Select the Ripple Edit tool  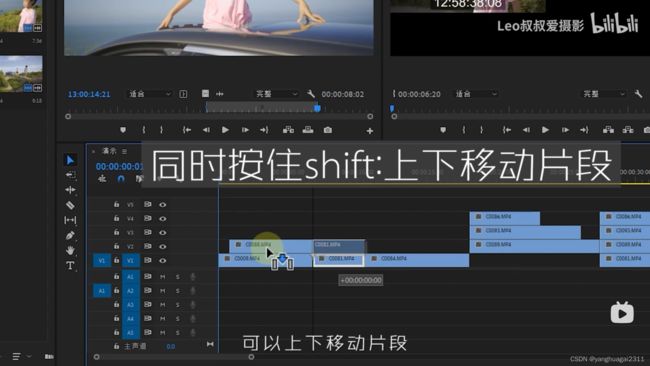[x=70, y=190]
